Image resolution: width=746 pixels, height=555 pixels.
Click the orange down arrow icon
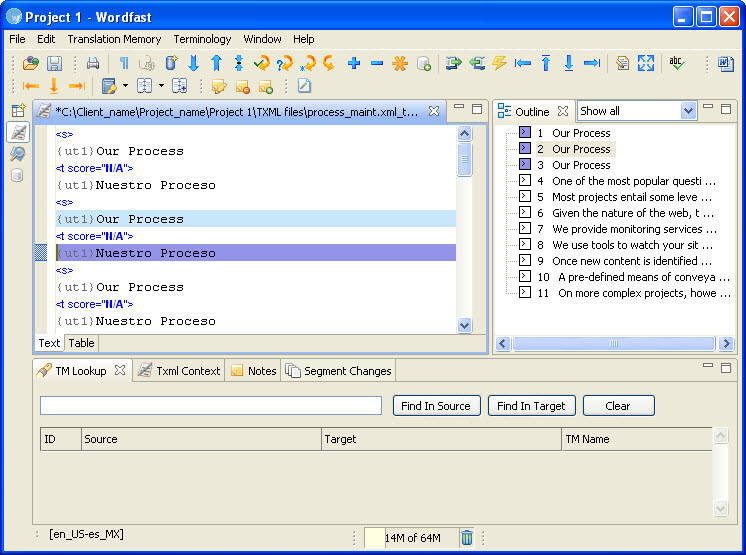[54, 86]
